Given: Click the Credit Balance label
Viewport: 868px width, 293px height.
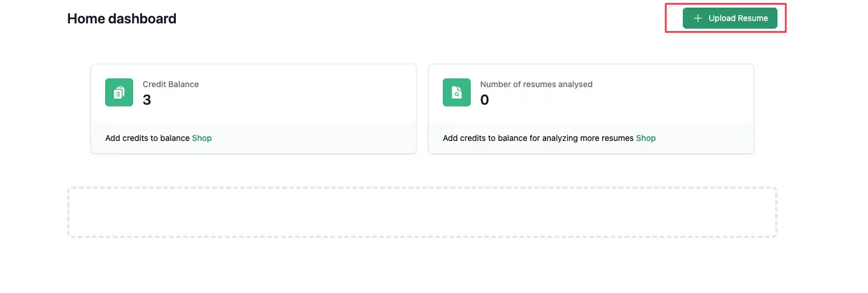Looking at the screenshot, I should click(171, 84).
